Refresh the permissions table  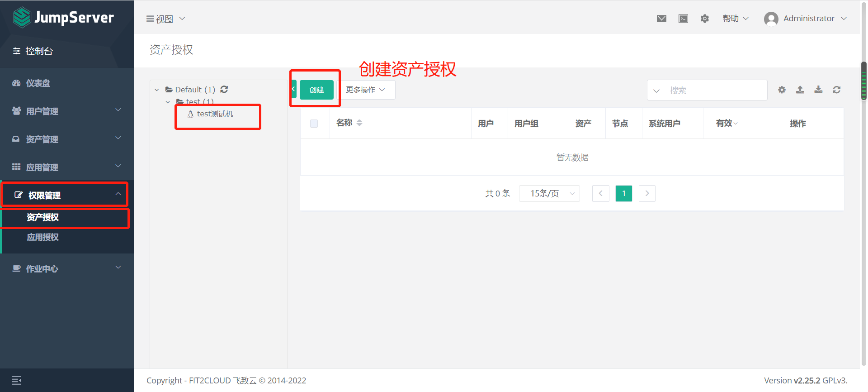click(x=836, y=90)
